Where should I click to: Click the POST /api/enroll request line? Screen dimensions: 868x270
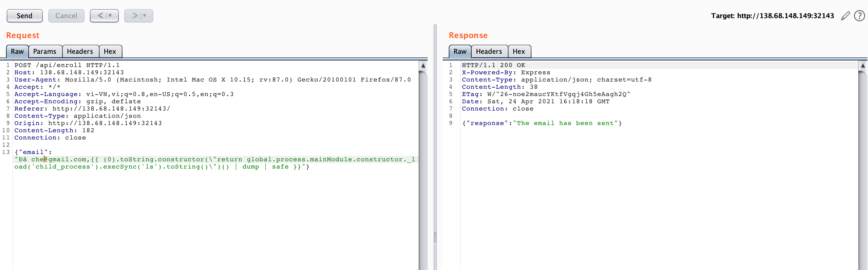click(67, 65)
